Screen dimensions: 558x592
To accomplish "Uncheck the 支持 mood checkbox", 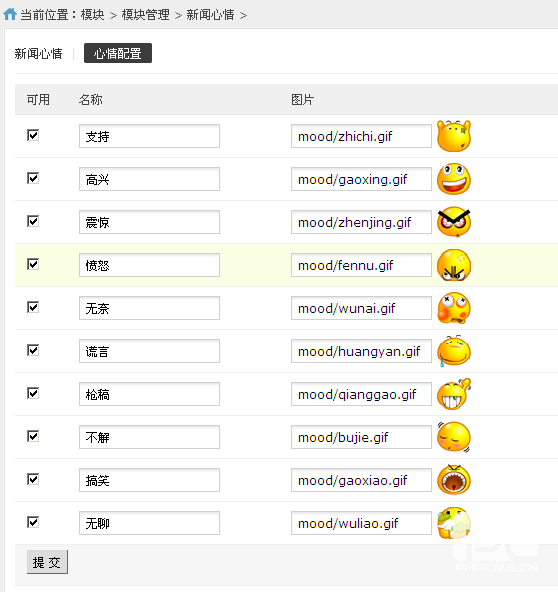I will 33,135.
